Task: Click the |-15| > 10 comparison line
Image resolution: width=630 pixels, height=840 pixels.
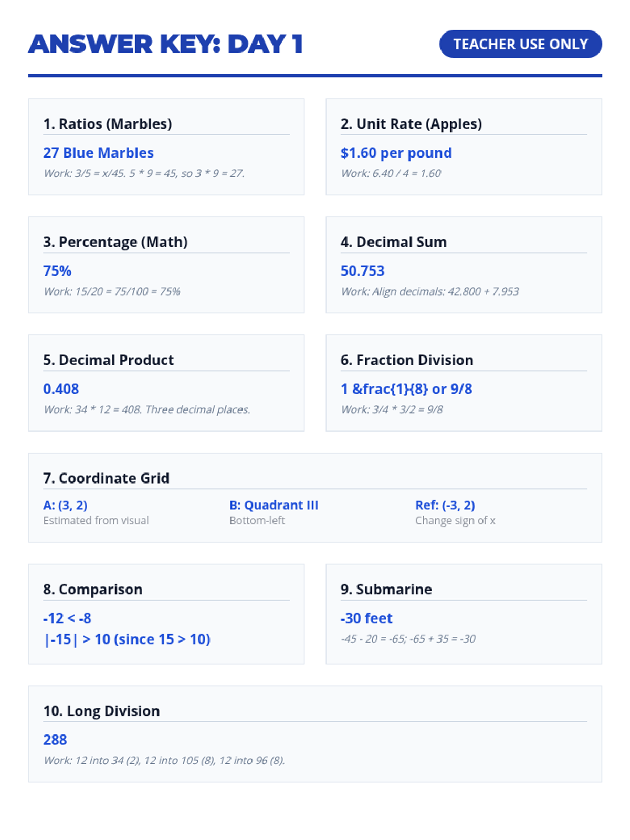Action: [x=127, y=639]
